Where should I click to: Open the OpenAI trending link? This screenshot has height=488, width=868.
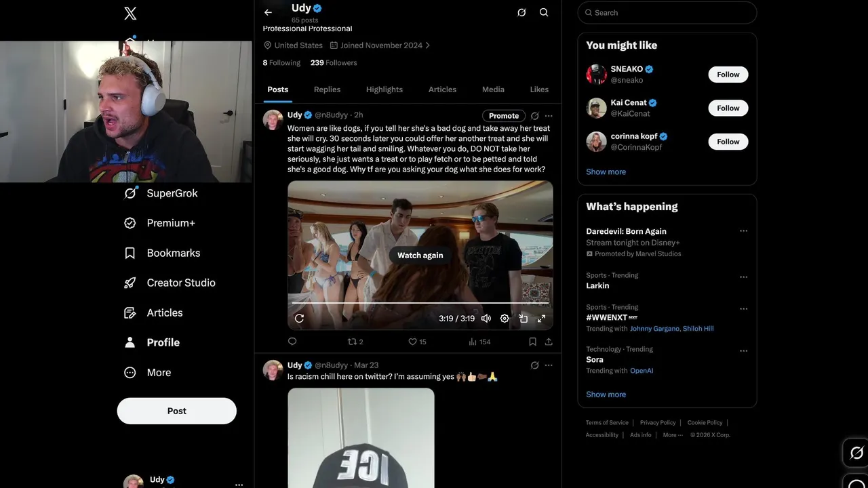click(642, 371)
